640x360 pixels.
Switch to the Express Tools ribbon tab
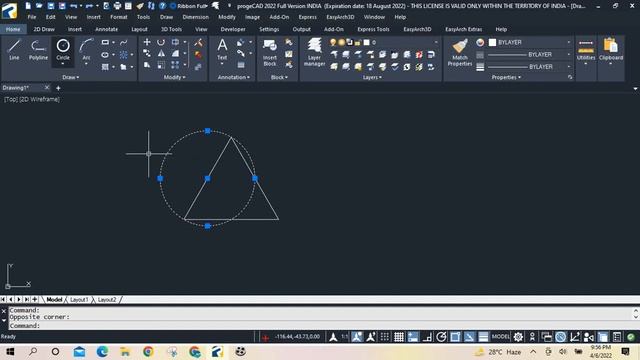[x=373, y=29]
